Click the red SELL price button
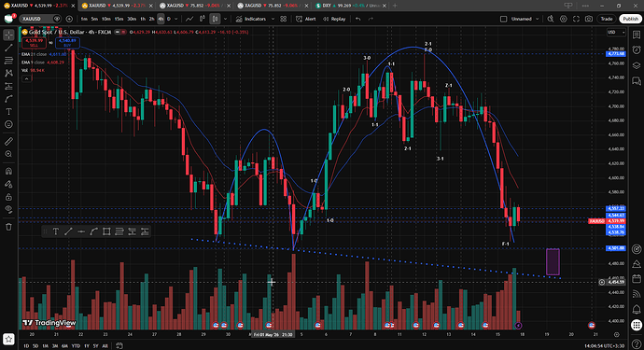Image resolution: width=644 pixels, height=350 pixels. click(x=35, y=43)
